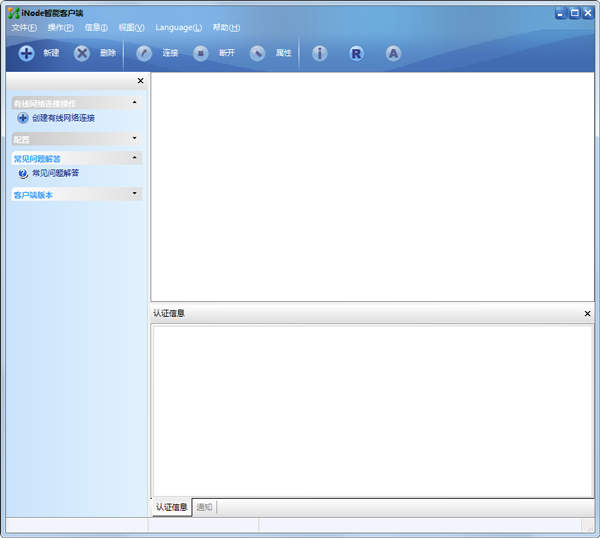
Task: Click the 属性 toolbar label
Action: (284, 53)
